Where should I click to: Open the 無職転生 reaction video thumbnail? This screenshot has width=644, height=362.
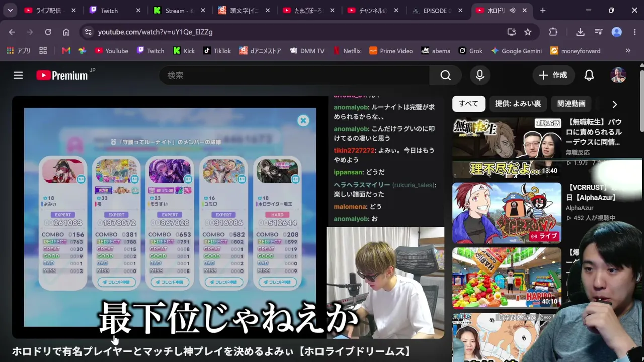point(507,148)
